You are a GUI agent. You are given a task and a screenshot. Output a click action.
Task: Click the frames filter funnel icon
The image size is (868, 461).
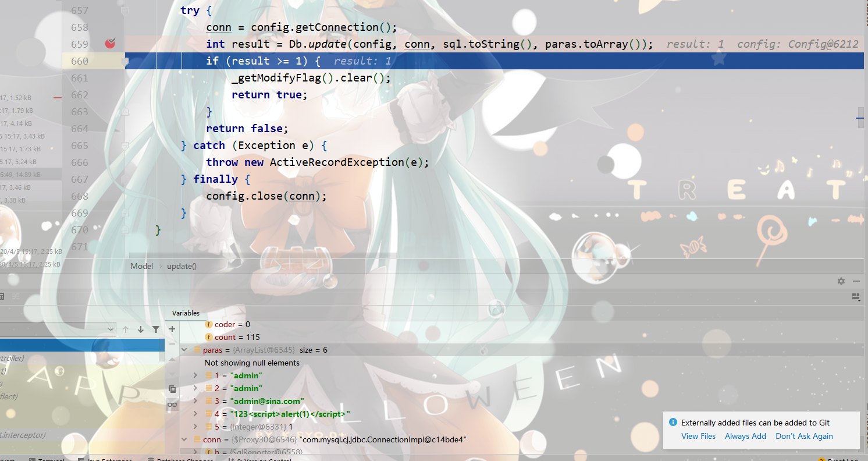coord(156,329)
